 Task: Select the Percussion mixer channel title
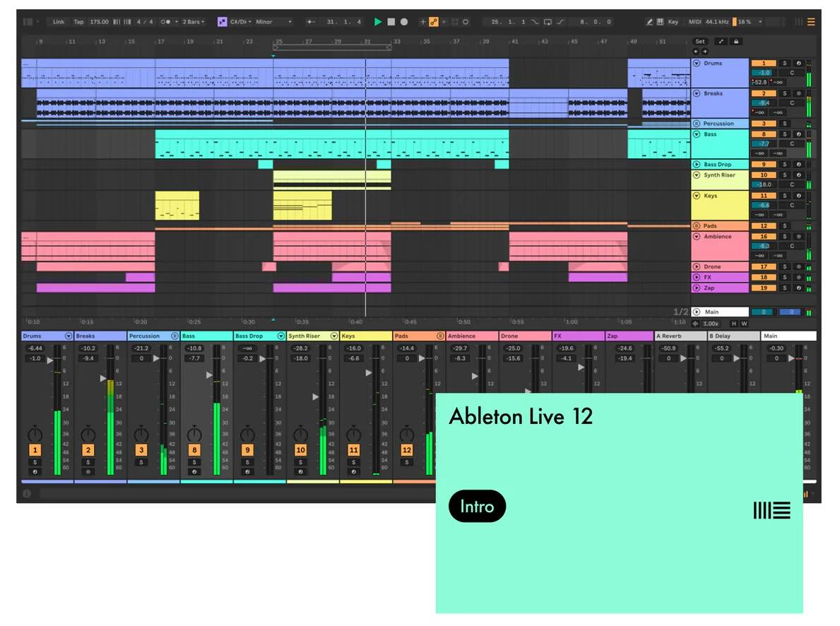[x=153, y=336]
